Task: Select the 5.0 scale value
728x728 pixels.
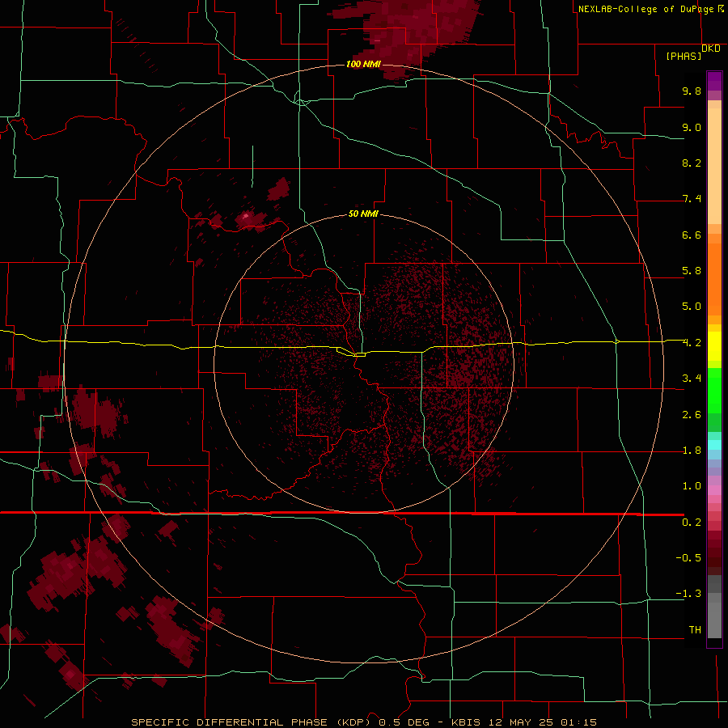Action: [x=692, y=307]
